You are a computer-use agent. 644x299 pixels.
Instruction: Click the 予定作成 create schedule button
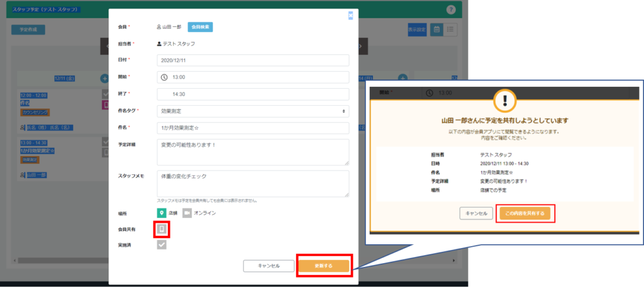pos(28,30)
